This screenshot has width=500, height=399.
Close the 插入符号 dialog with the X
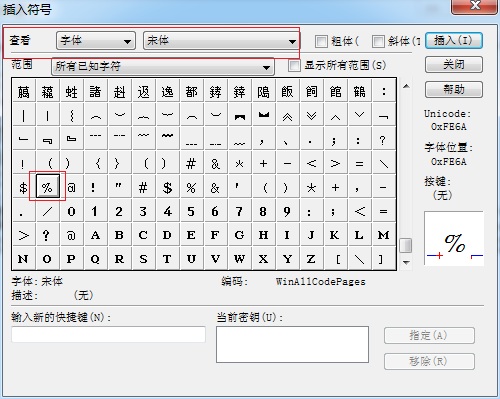pyautogui.click(x=474, y=6)
